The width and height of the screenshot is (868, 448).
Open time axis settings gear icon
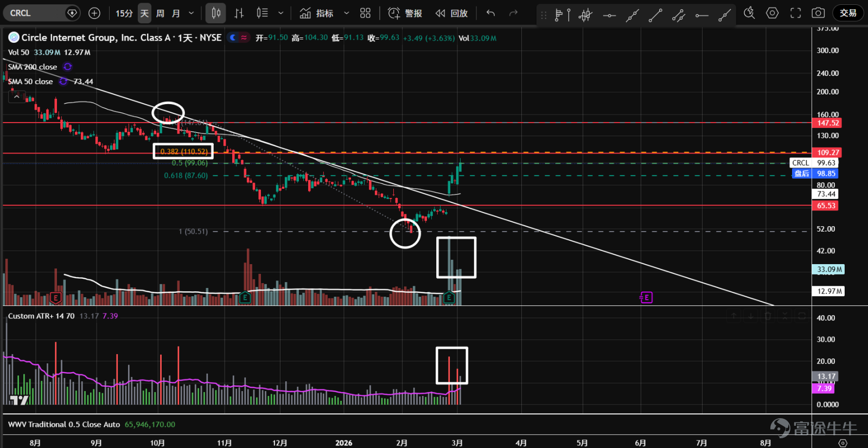[x=843, y=443]
